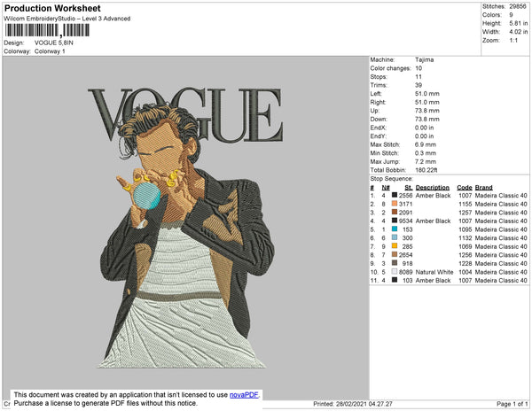The height and width of the screenshot is (411, 532).
Task: Click the Color changes value "10"
Action: click(x=419, y=68)
